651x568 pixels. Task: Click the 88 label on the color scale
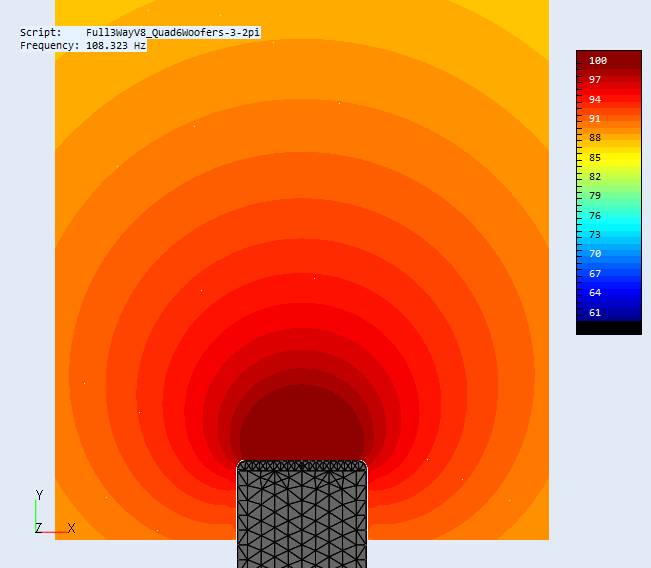[595, 138]
